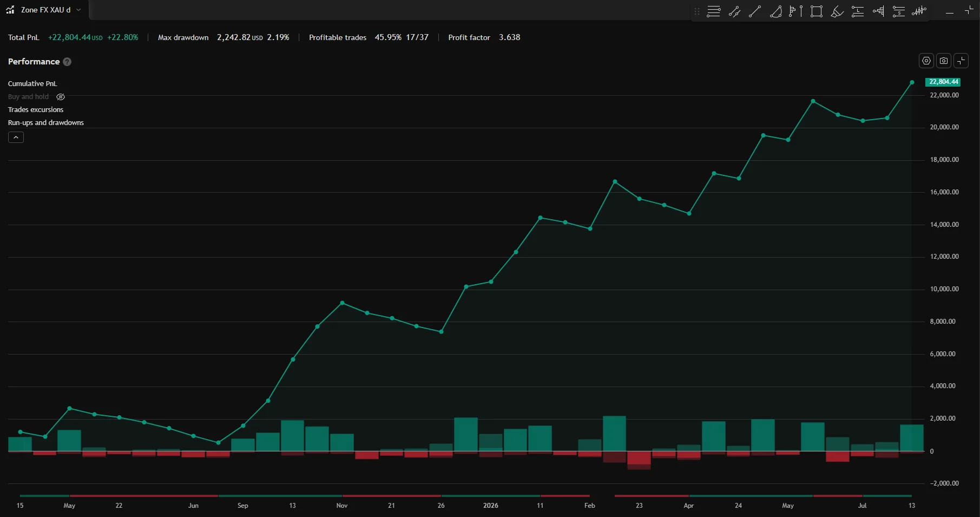980x517 pixels.
Task: Click the −2,000.00 axis label
Action: [x=944, y=483]
